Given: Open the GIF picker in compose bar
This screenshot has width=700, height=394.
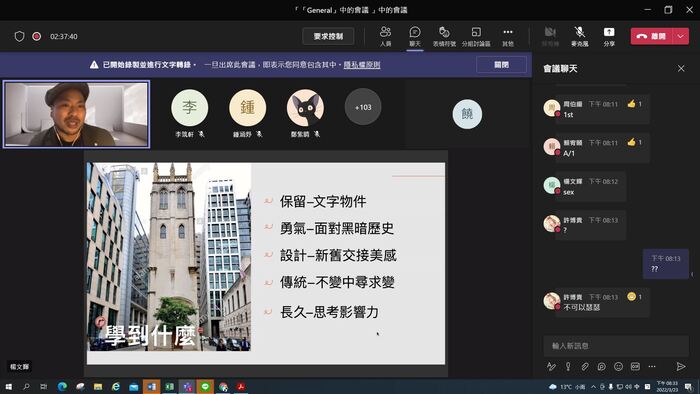Looking at the screenshot, I should (635, 366).
